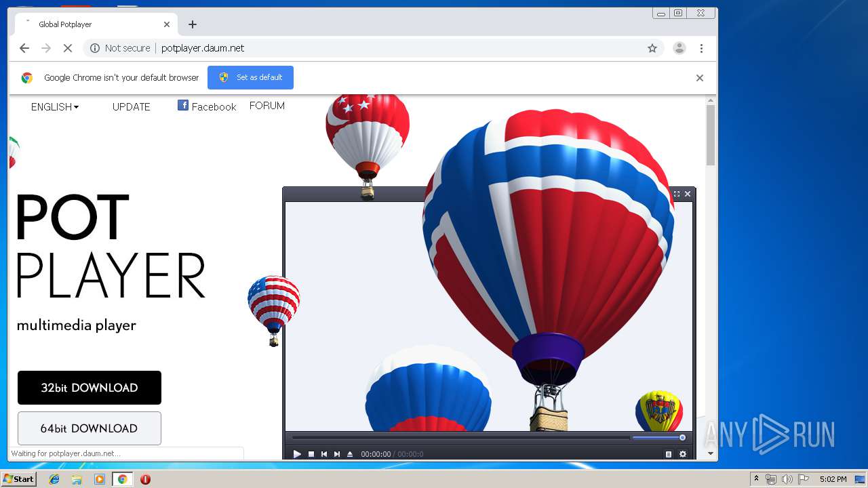Close the player mockup window
Viewport: 868px width, 488px height.
pyautogui.click(x=688, y=194)
